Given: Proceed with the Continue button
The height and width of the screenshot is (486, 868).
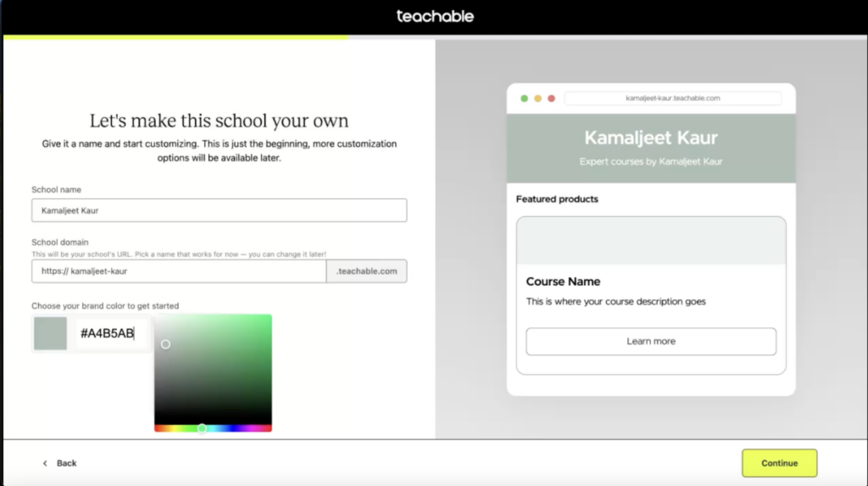Looking at the screenshot, I should 780,463.
